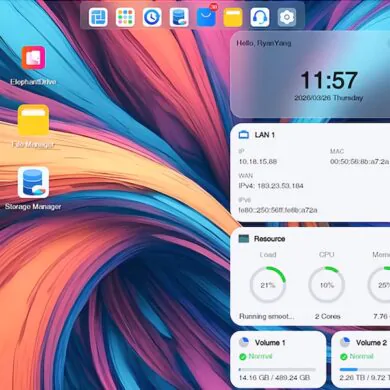Click the ElephantDrive label on desktop

click(x=33, y=82)
